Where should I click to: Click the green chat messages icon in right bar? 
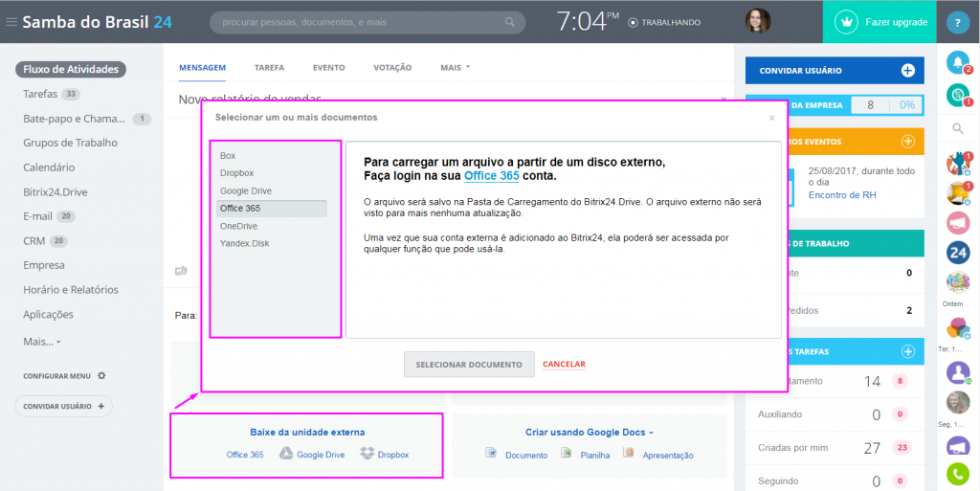pyautogui.click(x=957, y=95)
